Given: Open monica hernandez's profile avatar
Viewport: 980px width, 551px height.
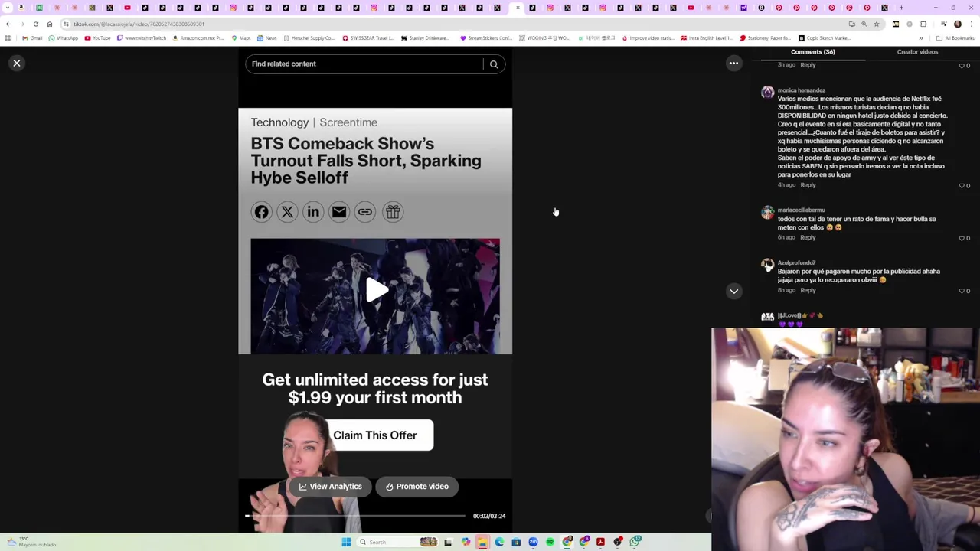Looking at the screenshot, I should 767,93.
